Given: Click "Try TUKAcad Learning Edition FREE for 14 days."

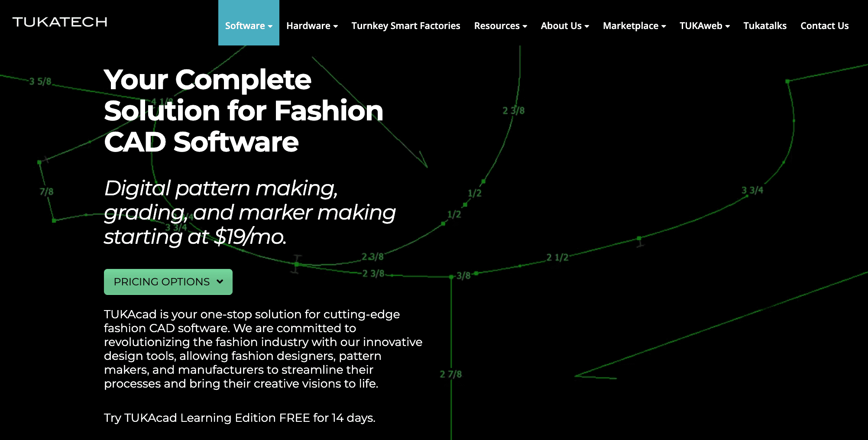Looking at the screenshot, I should click(240, 418).
